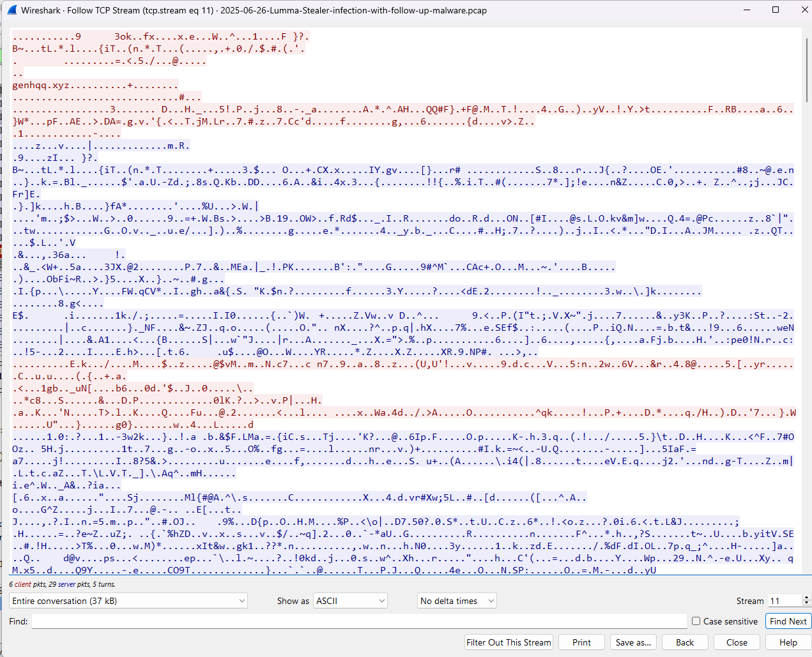Click the Find Next button
The image size is (812, 657).
tap(788, 621)
